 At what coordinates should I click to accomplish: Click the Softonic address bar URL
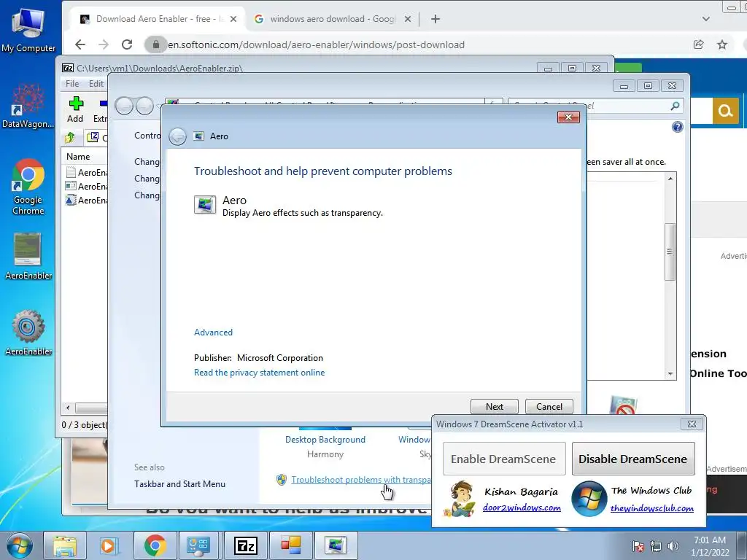[x=316, y=44]
